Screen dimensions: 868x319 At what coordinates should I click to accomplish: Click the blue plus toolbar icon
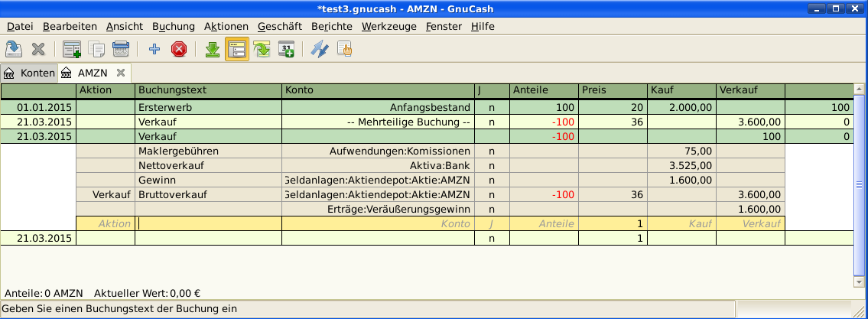click(154, 50)
